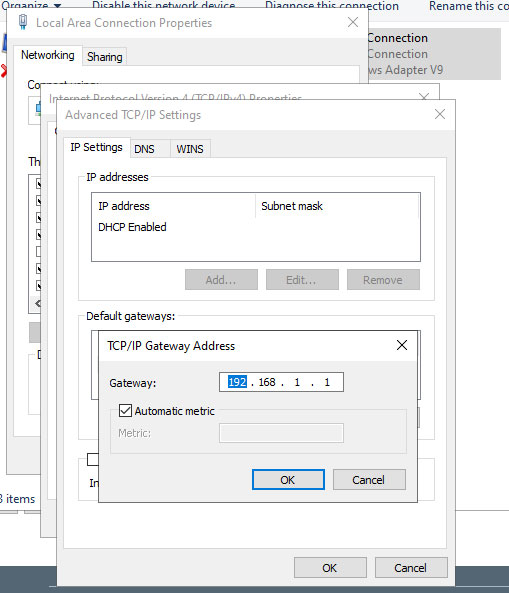Click Cancel in Advanced TCP/IP Settings
This screenshot has height=593, width=509.
(411, 568)
